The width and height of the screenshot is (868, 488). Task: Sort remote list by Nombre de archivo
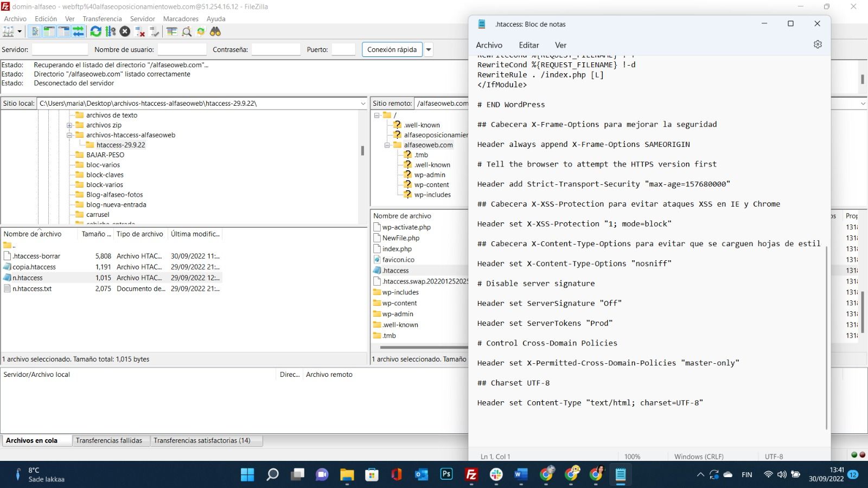(x=402, y=216)
